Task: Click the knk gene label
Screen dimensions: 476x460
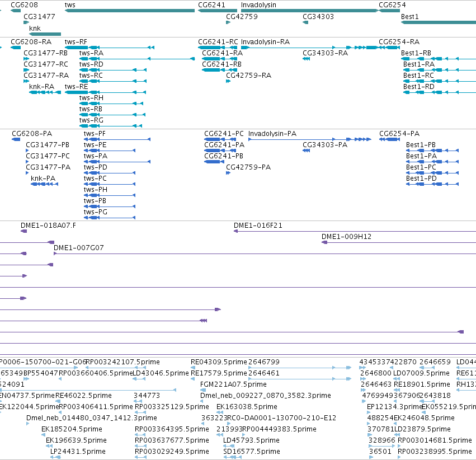Action: (35, 28)
